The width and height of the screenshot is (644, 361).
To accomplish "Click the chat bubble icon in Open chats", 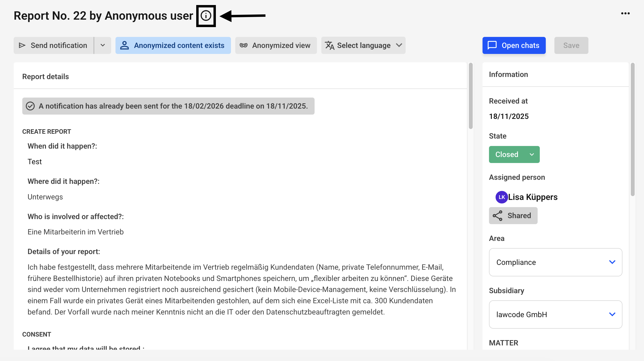I will coord(492,45).
